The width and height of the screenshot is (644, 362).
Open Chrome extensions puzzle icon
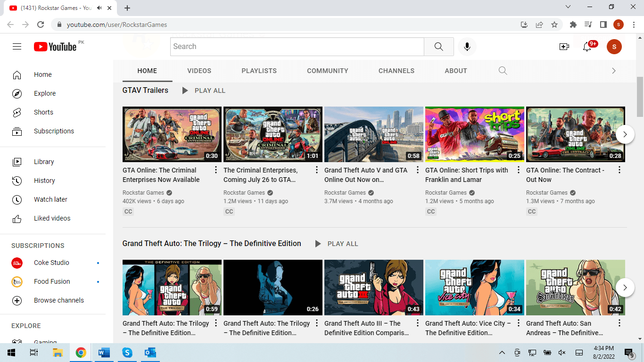click(x=573, y=25)
